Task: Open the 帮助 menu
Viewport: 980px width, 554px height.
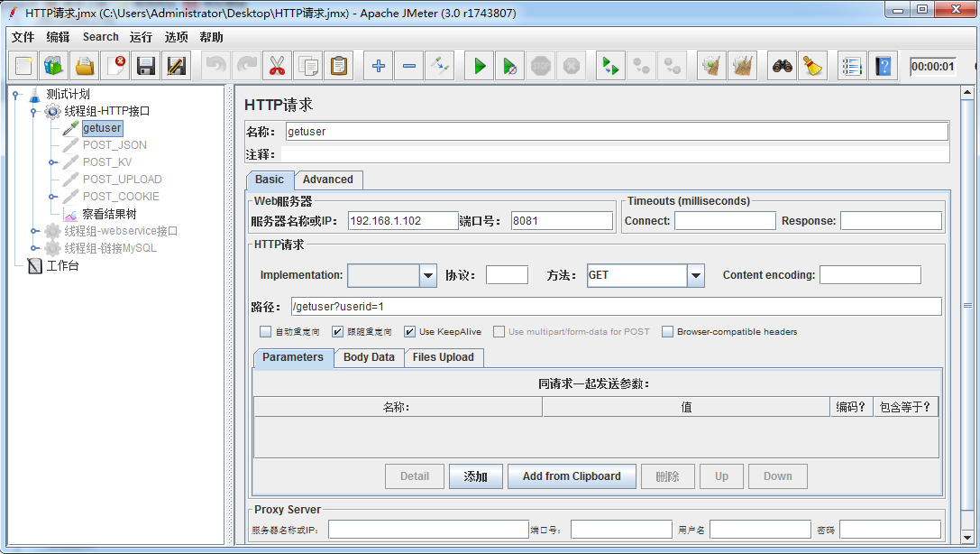Action: point(211,37)
